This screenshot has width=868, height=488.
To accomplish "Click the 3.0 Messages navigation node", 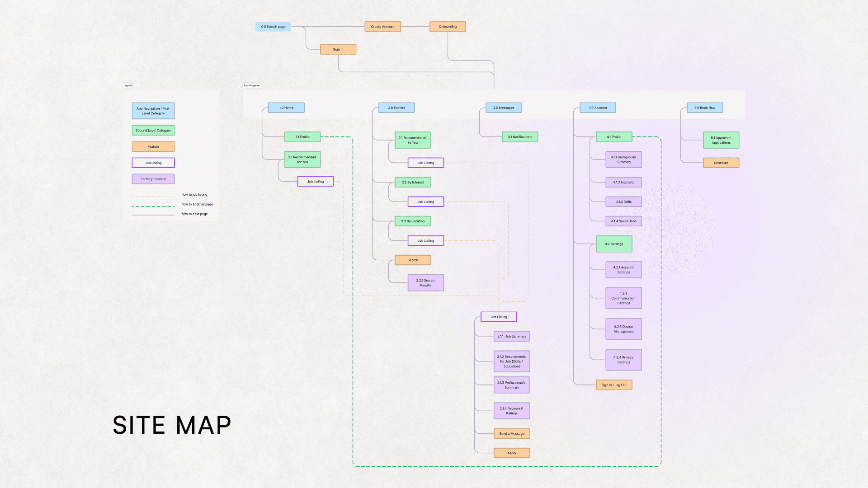I will click(503, 108).
